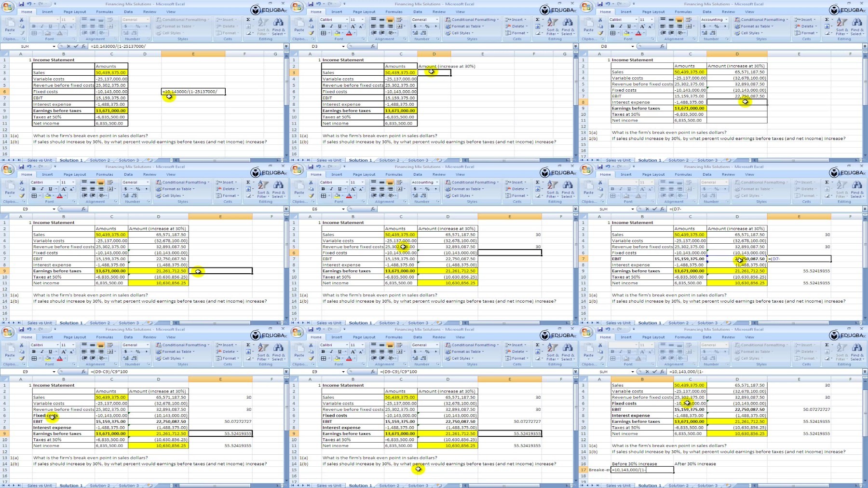Click Enter checkmark in the formula bar showing =10,143000/(1-25137000/

[x=76, y=46]
